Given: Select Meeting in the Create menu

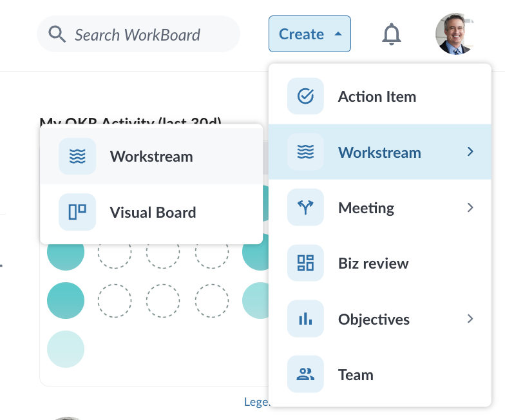Looking at the screenshot, I should (380, 207).
